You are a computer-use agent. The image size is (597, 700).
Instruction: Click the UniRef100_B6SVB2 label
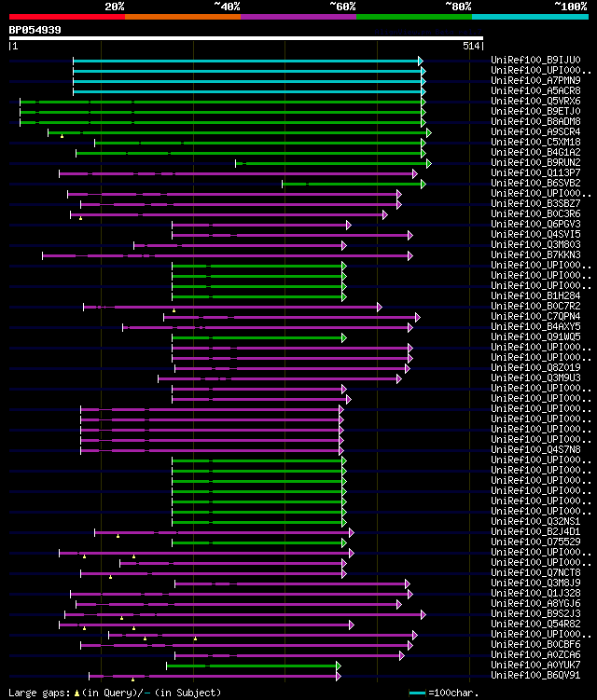(x=535, y=184)
